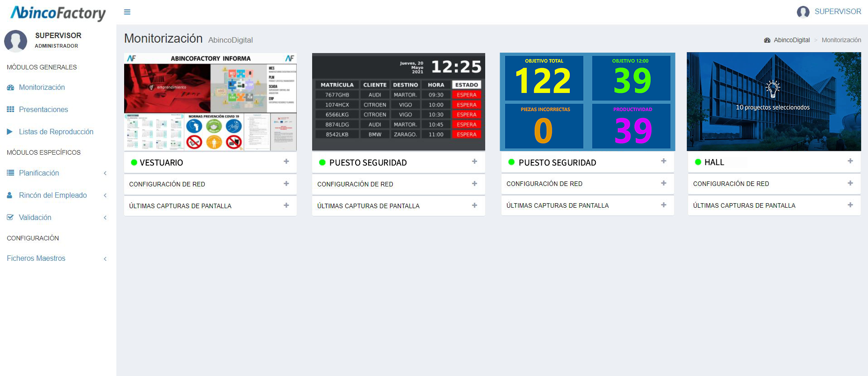Open Ficheros Maestros in sidebar
868x376 pixels.
pyautogui.click(x=36, y=258)
